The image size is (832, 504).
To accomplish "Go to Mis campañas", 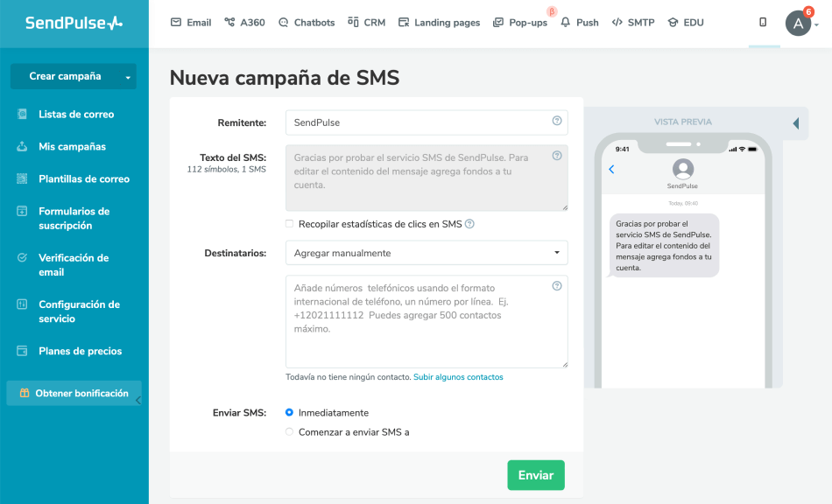I will click(x=72, y=146).
